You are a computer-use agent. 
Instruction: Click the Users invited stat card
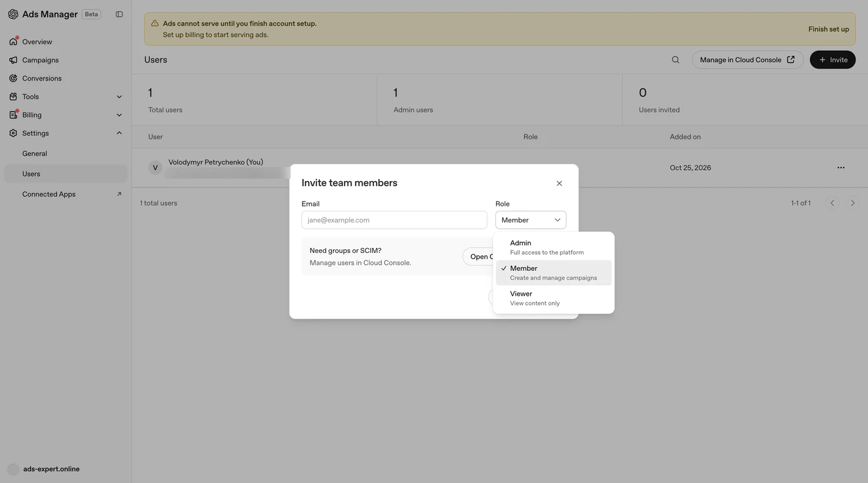pos(745,100)
